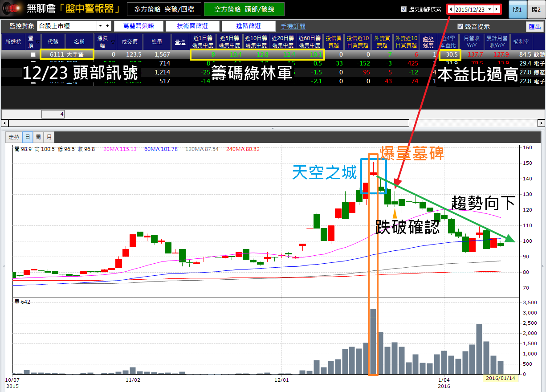Show the 走勢 intraday trend chart
Image resolution: width=546 pixels, height=392 pixels.
point(14,137)
